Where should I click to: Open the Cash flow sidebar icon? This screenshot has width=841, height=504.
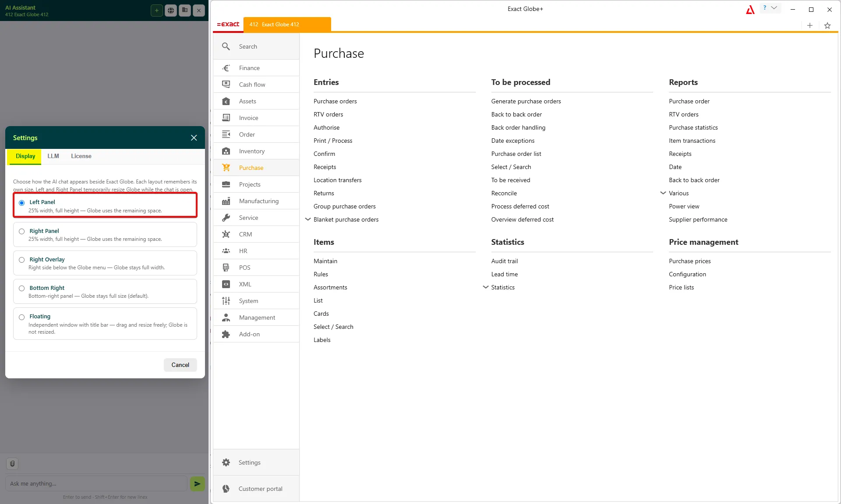(x=226, y=85)
